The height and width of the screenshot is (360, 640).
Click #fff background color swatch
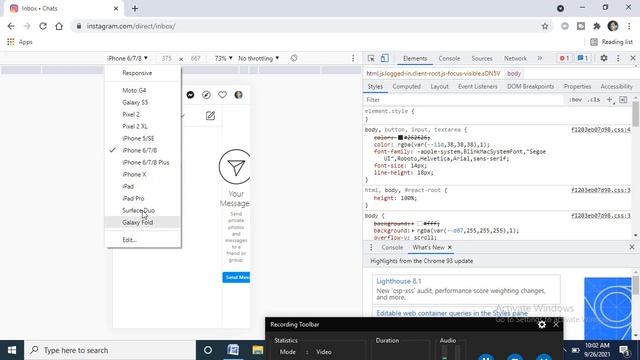(x=420, y=224)
